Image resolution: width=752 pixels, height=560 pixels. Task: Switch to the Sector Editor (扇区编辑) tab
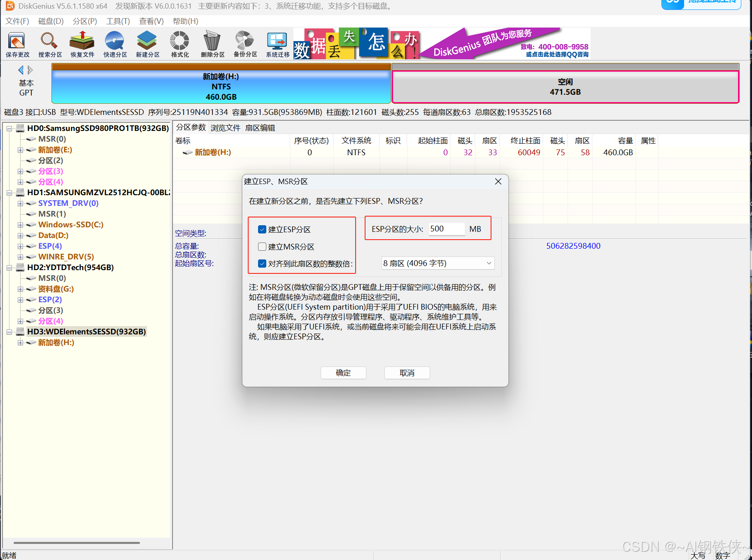[x=260, y=128]
